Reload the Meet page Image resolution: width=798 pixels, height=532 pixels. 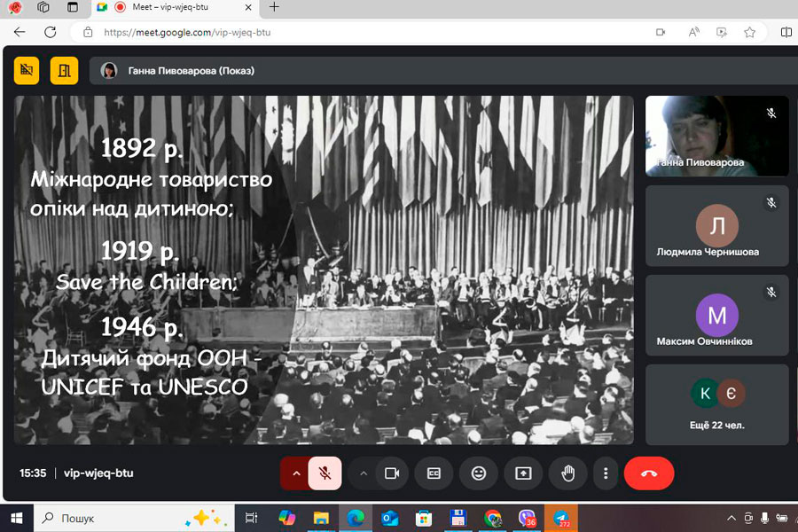[50, 32]
